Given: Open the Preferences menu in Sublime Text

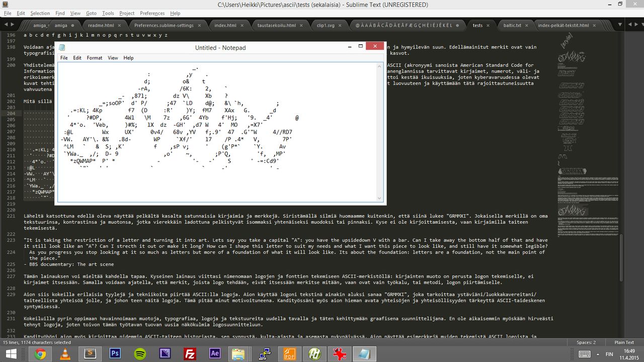Looking at the screenshot, I should click(x=152, y=13).
